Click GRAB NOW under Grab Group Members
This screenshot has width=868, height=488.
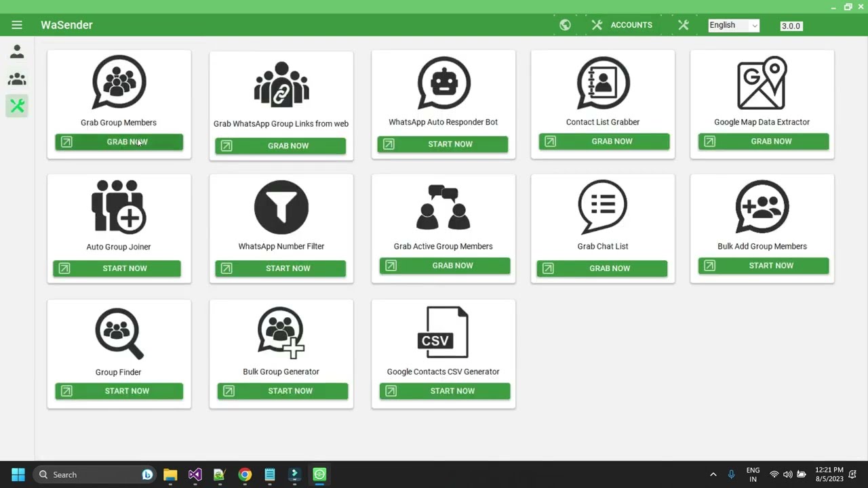point(119,142)
